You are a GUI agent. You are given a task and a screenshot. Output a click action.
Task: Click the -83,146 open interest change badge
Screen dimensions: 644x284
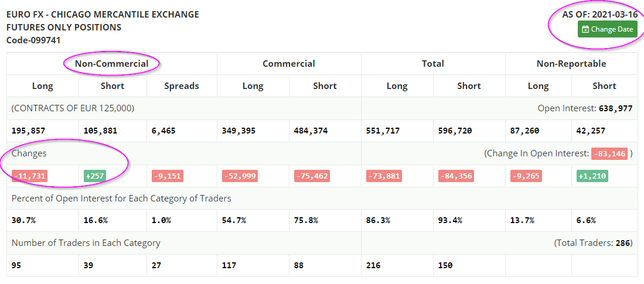click(x=609, y=153)
